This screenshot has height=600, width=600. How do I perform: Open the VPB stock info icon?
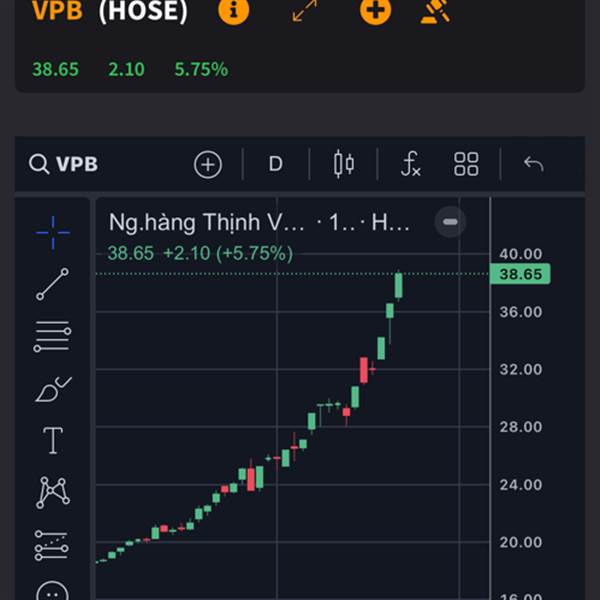tap(233, 10)
